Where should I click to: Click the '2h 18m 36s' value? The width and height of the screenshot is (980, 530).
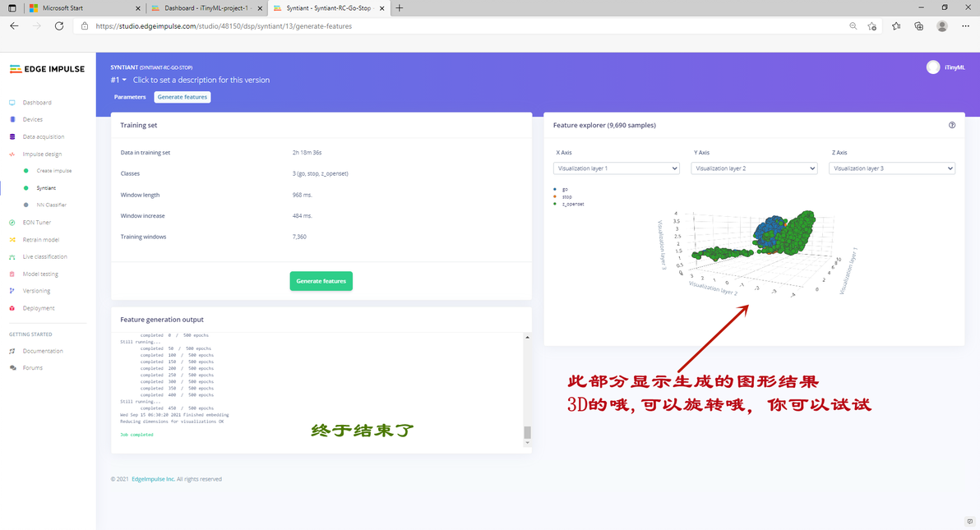click(x=307, y=153)
